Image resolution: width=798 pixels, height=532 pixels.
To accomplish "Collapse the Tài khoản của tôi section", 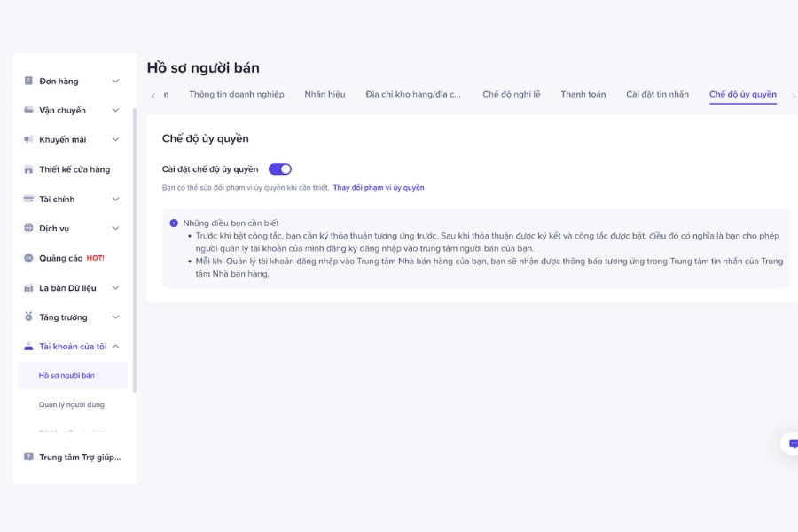I will click(x=115, y=347).
